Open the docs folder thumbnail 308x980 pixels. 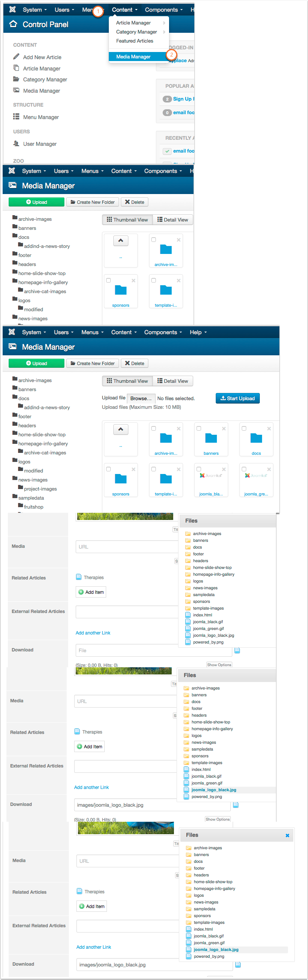tap(256, 439)
